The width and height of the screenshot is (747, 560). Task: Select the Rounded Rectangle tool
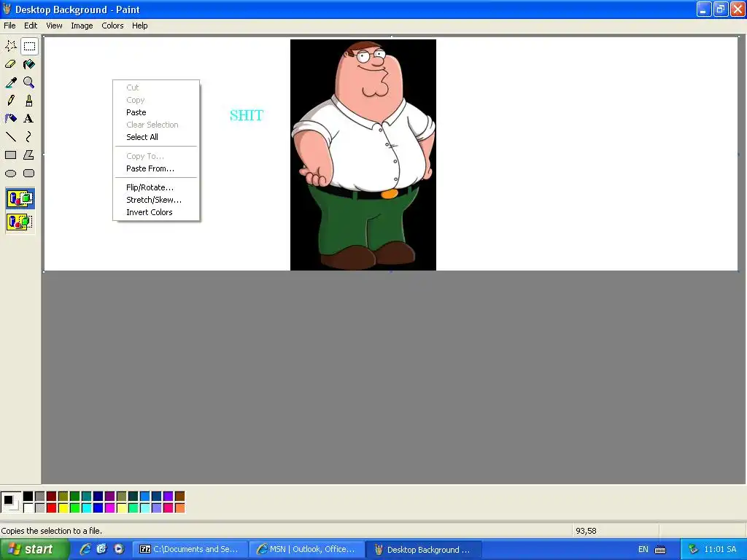click(x=29, y=174)
